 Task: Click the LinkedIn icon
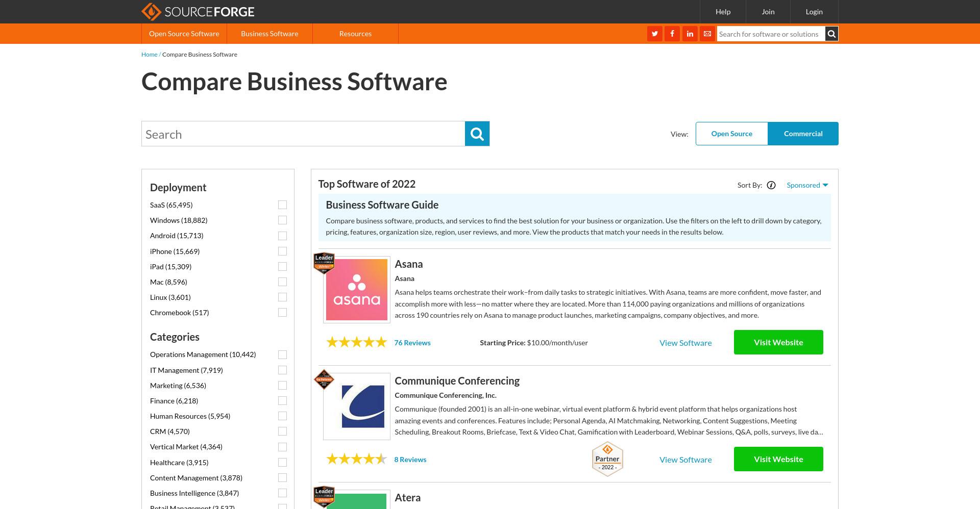click(x=690, y=34)
